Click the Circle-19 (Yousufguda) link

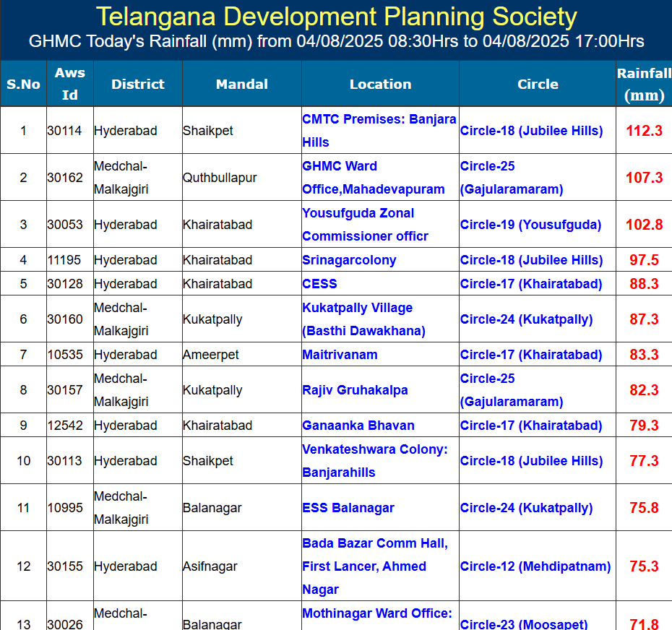531,225
